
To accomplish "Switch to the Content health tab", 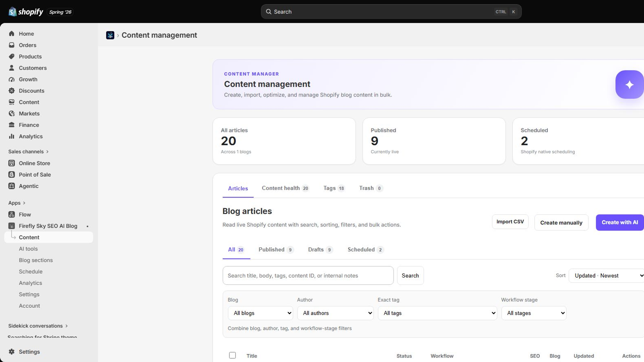I will coord(285,188).
